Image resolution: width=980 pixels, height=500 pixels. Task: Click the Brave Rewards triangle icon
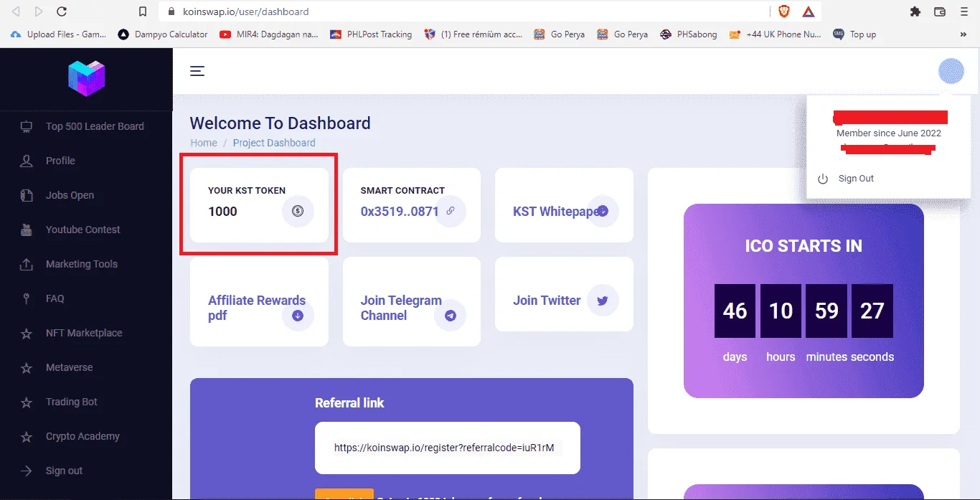[x=809, y=11]
